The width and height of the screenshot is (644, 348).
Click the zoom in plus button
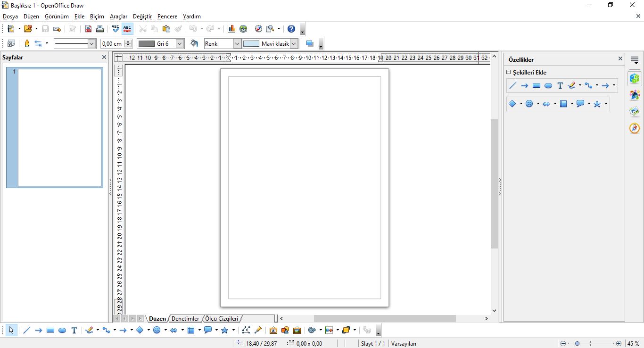(x=619, y=344)
